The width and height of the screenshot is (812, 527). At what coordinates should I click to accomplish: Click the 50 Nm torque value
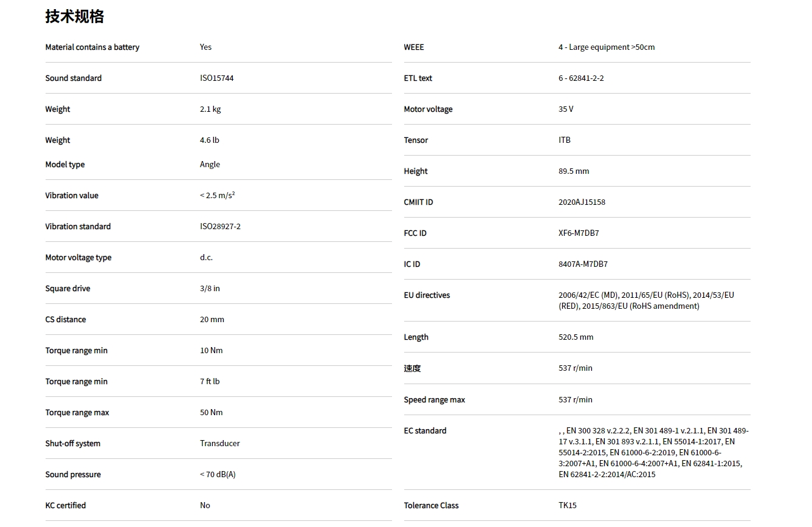pos(212,413)
